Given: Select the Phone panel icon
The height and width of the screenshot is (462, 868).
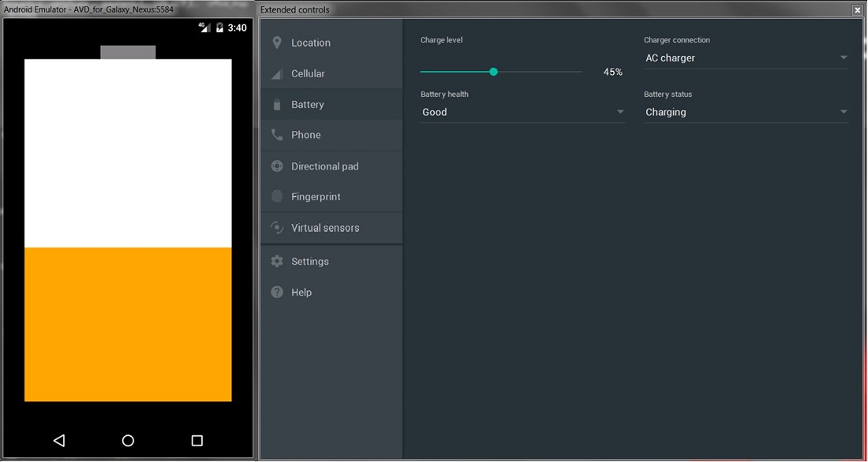Looking at the screenshot, I should tap(277, 135).
